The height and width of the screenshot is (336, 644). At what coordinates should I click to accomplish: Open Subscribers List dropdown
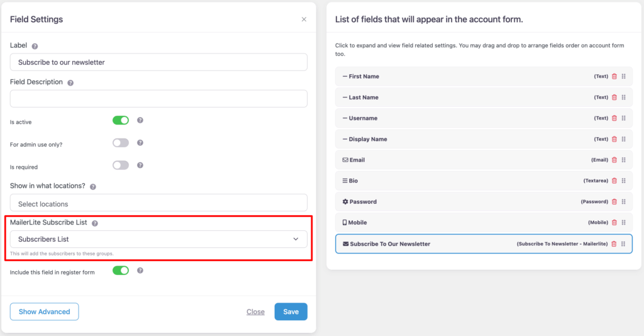pos(158,239)
